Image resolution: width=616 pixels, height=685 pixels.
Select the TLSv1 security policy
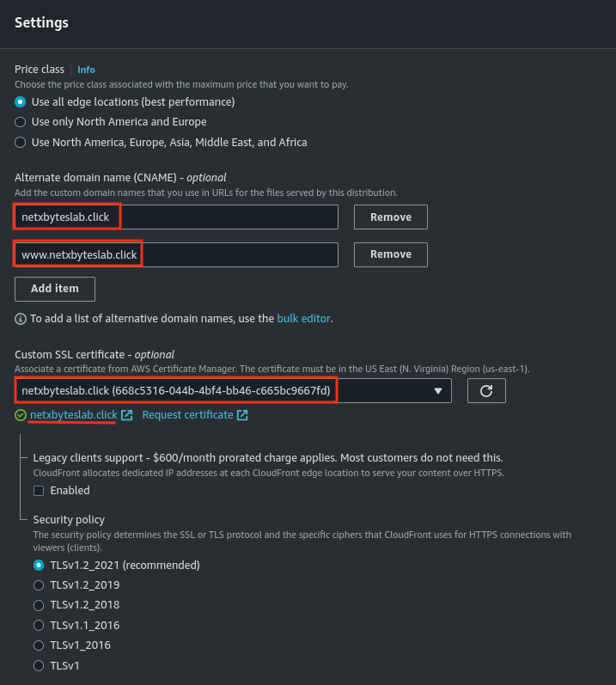pos(39,665)
